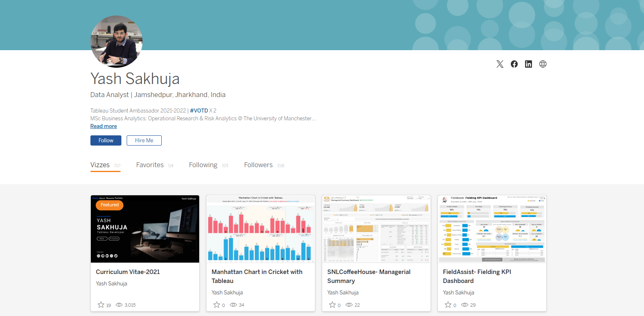644x316 pixels.
Task: Open the personal website globe icon
Action: pos(543,64)
